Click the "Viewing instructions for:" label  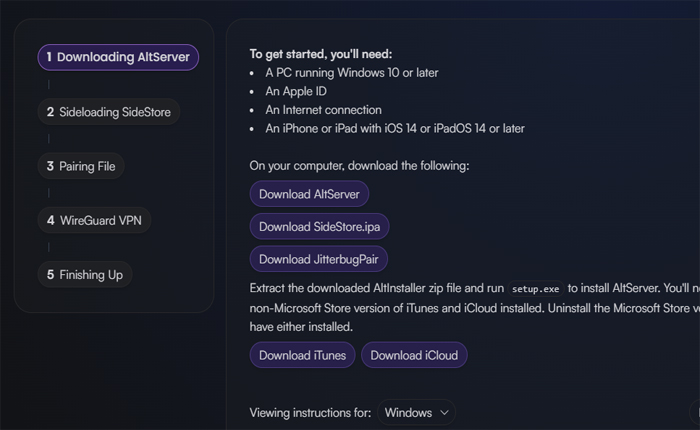point(310,412)
